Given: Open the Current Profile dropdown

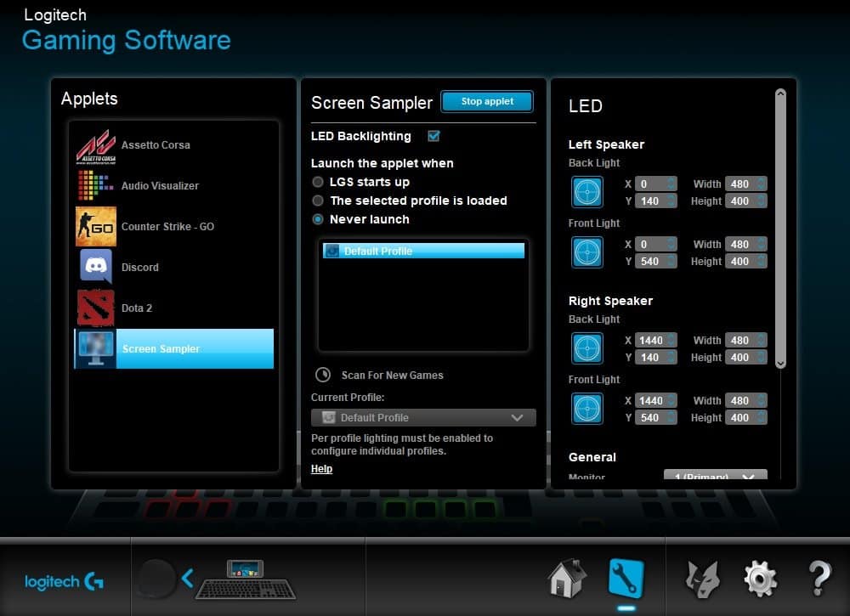Looking at the screenshot, I should click(422, 417).
